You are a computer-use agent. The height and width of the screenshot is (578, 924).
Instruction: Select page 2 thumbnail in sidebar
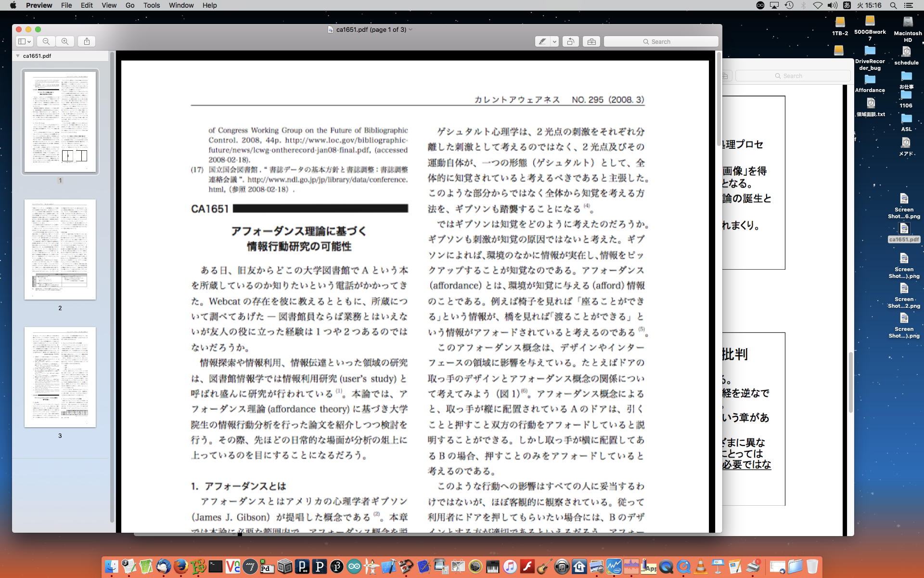coord(60,250)
